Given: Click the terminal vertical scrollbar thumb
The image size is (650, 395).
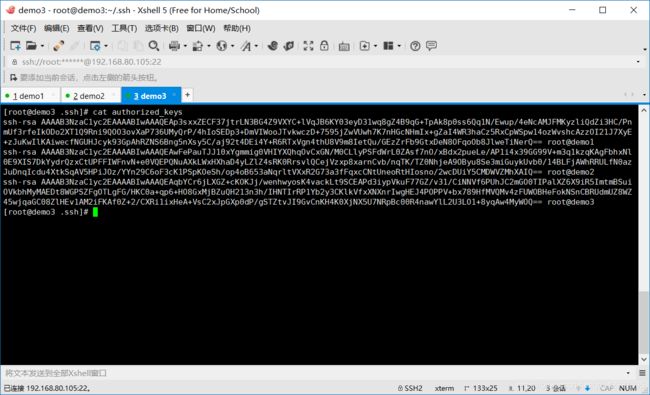Looking at the screenshot, I should 643,322.
